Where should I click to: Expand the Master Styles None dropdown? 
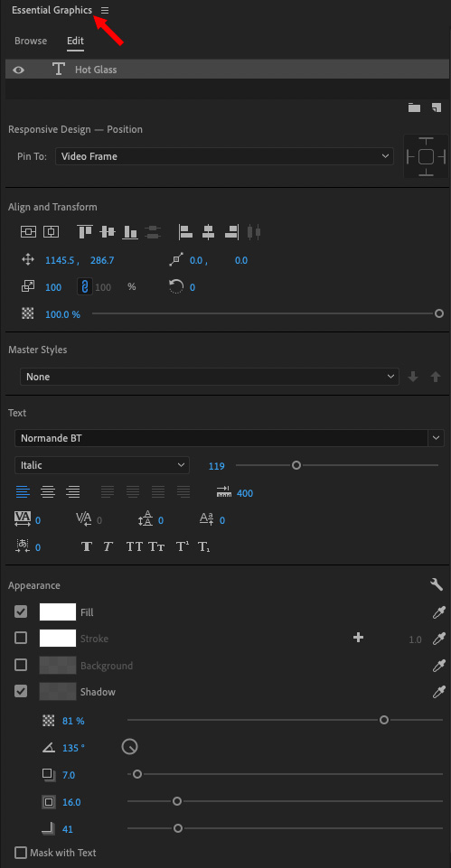[210, 377]
